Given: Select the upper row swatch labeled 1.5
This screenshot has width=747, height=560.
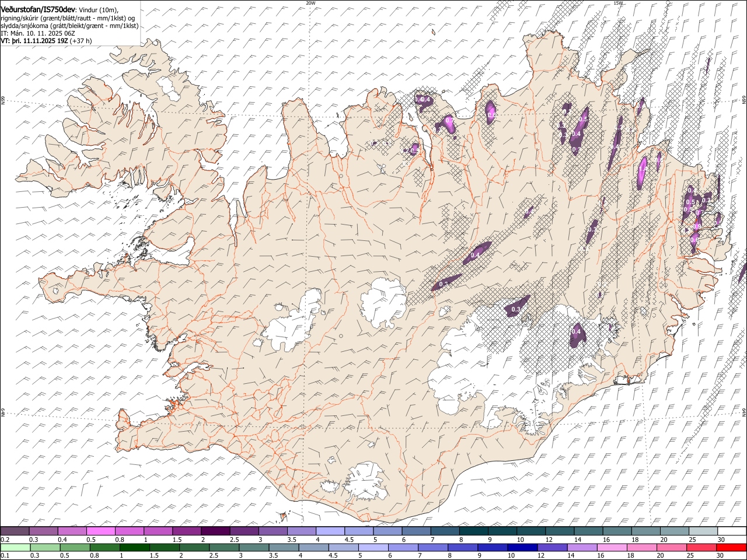Looking at the screenshot, I should tap(186, 531).
